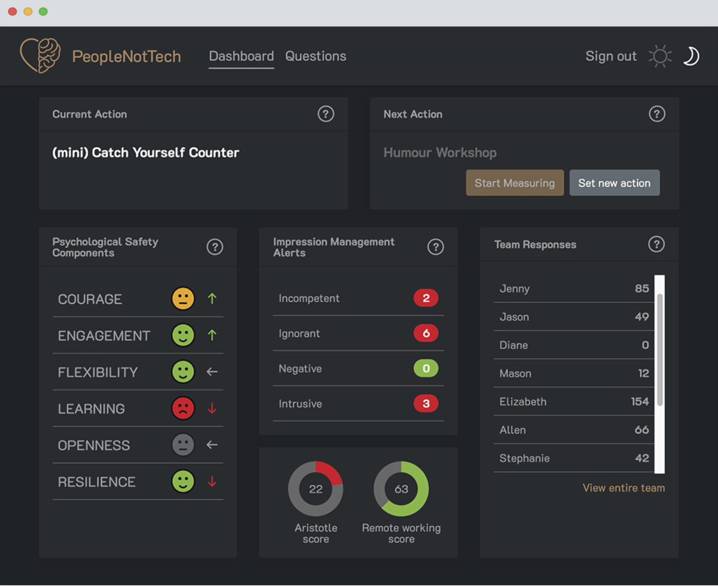
Task: Click the PeopleNotTech heart-brain logo
Action: (x=42, y=56)
